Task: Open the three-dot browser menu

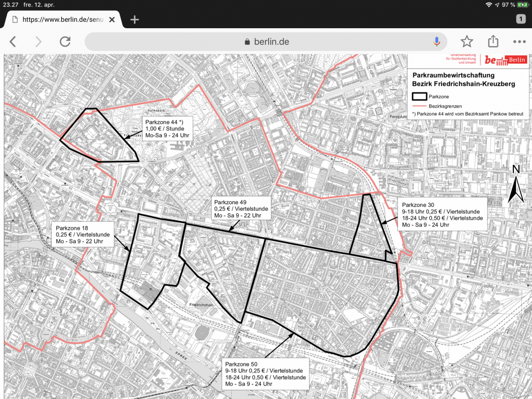Action: pos(519,41)
